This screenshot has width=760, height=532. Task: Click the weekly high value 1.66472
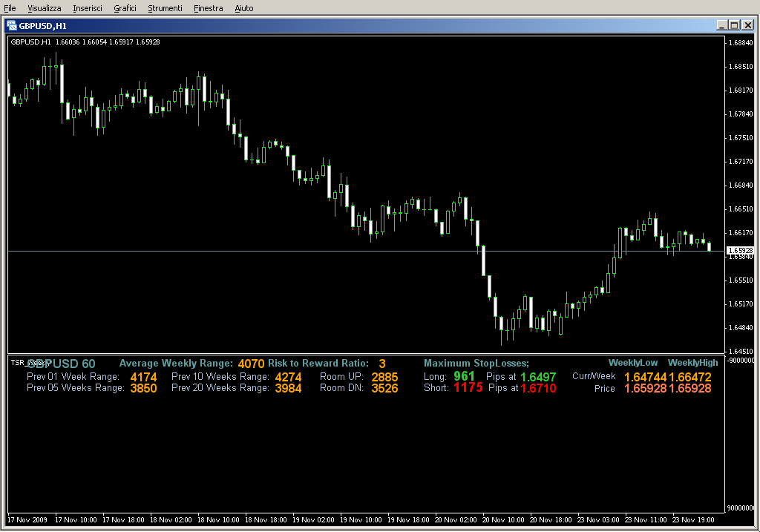tap(690, 377)
